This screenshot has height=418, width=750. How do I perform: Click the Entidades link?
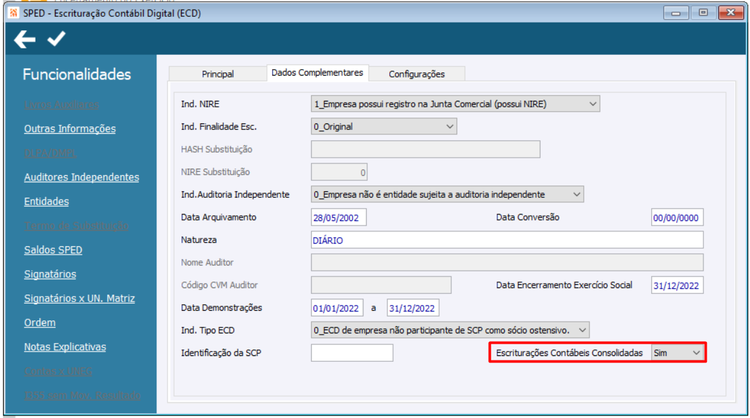pos(46,201)
